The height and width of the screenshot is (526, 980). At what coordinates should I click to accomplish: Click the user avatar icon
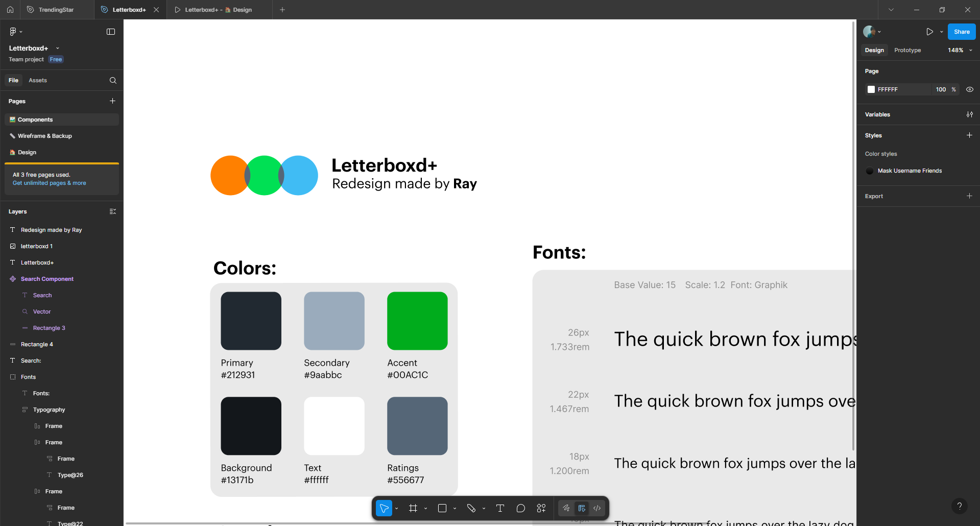[x=869, y=32]
